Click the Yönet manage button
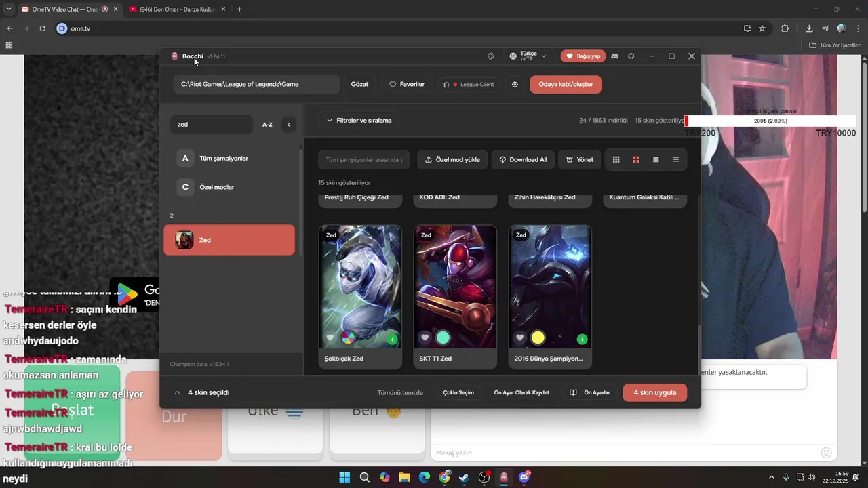 [579, 160]
